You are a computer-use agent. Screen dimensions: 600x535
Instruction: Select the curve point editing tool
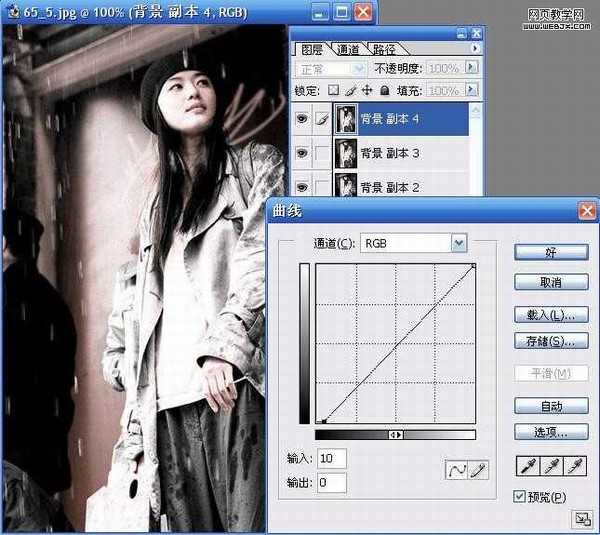click(x=457, y=469)
